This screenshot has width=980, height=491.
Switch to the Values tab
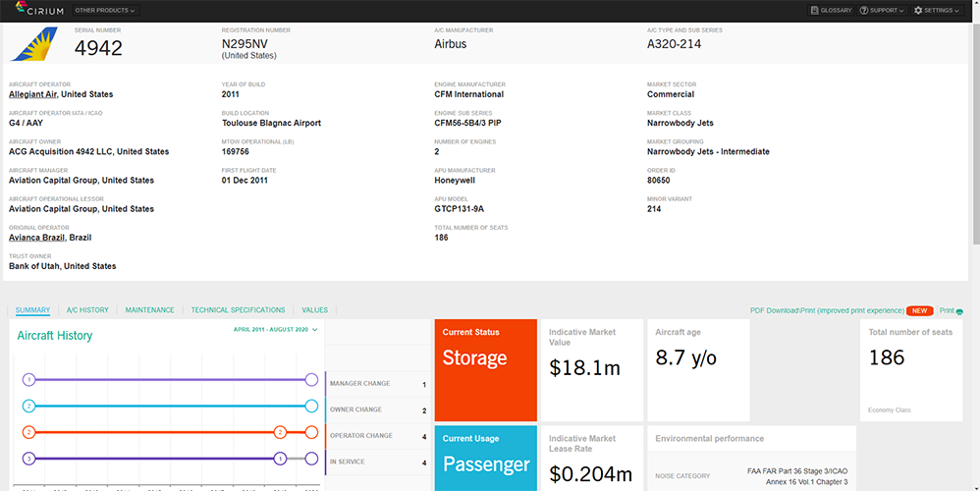pos(314,310)
